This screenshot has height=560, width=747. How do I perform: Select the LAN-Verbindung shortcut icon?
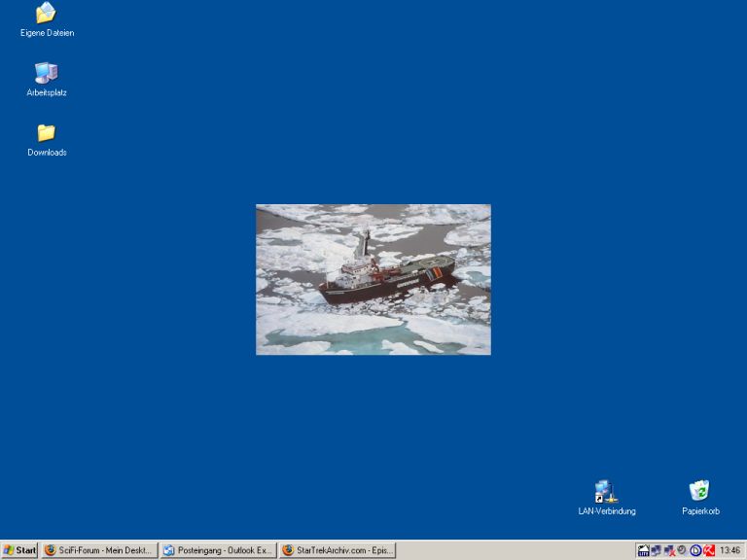pos(606,491)
